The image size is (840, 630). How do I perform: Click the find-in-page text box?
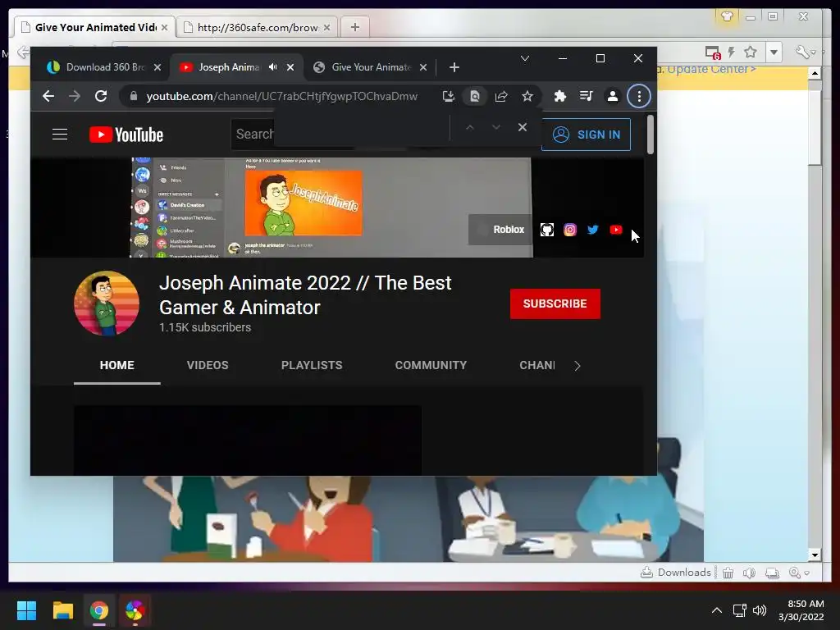coord(362,127)
